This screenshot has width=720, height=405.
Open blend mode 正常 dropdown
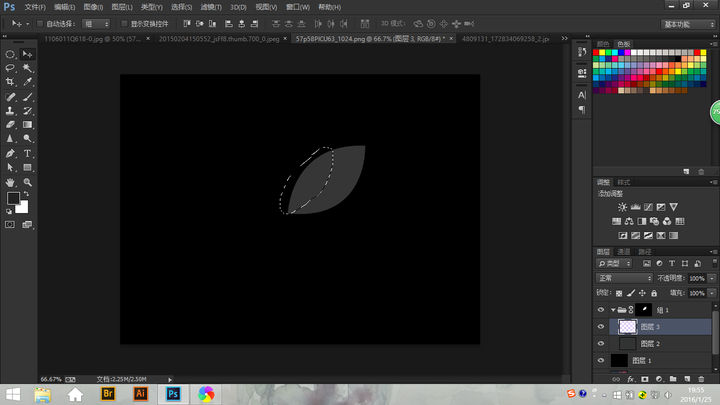624,278
